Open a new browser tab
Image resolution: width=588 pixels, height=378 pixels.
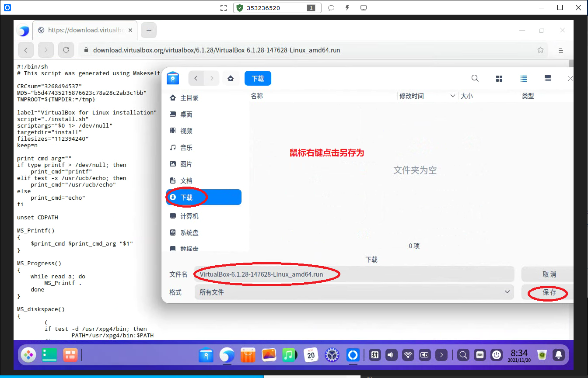(149, 30)
